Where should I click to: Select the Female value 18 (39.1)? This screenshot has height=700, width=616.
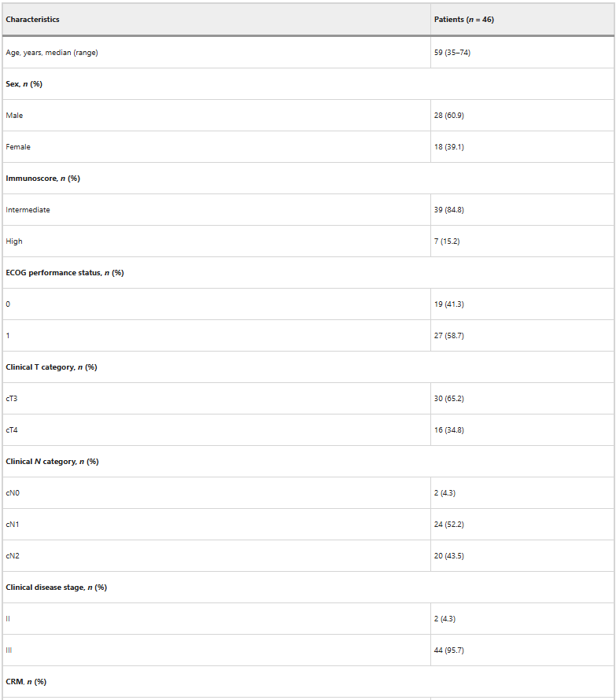449,147
